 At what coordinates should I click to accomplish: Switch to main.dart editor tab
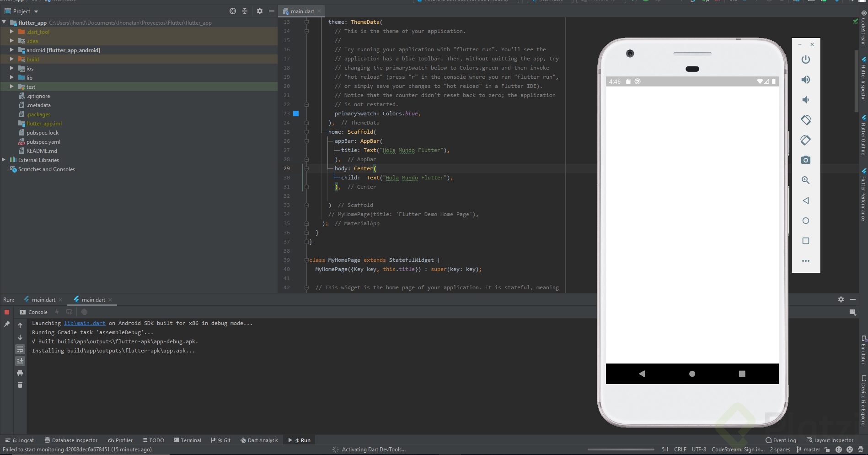[302, 11]
